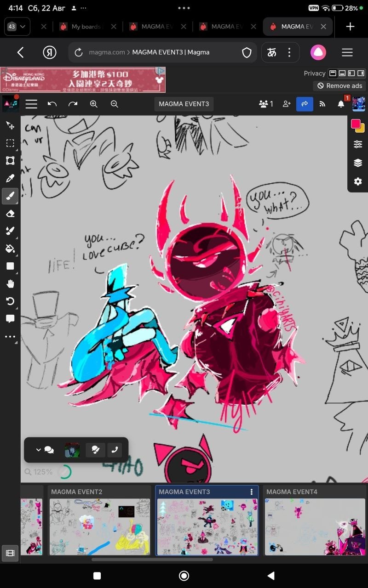Select the Paint Bucket fill tool
This screenshot has height=588, width=368.
[x=10, y=249]
